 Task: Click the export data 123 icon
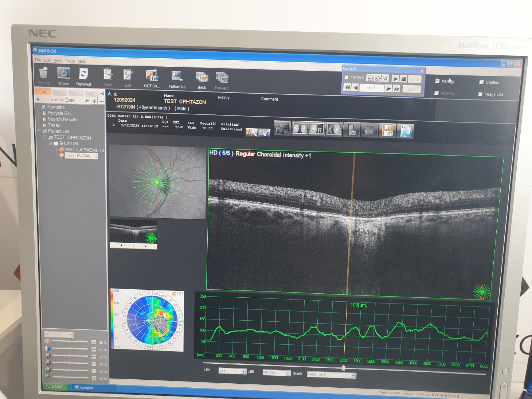pos(406,131)
